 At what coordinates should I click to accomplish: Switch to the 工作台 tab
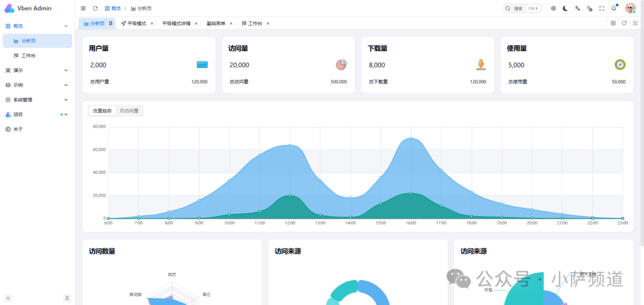(252, 23)
